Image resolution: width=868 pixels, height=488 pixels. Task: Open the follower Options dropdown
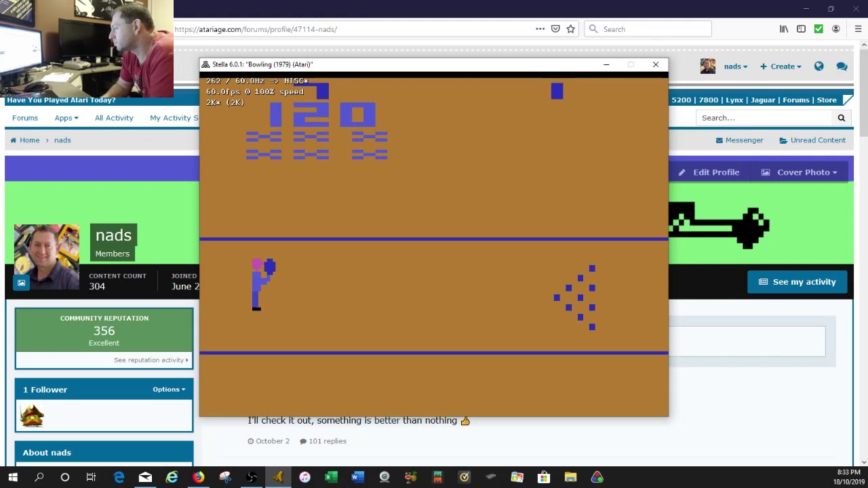coord(169,390)
